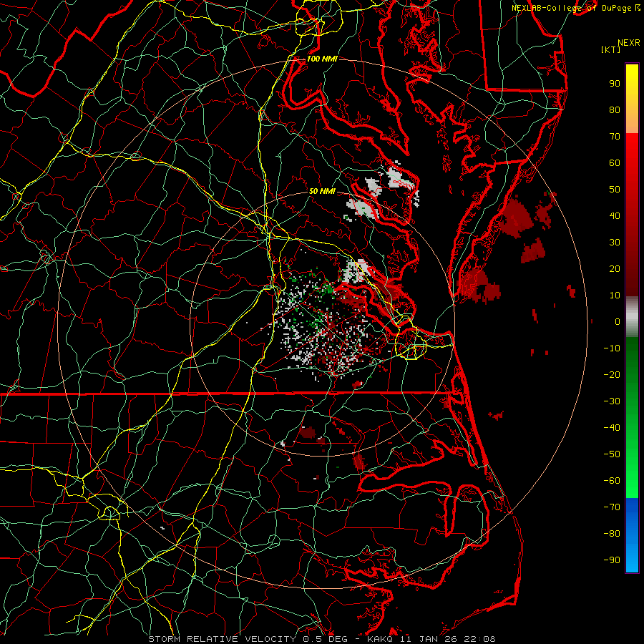Click the [KT] units label
The height and width of the screenshot is (644, 644).
611,49
